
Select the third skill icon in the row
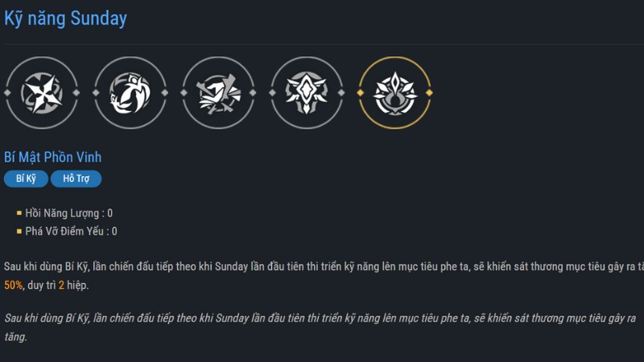click(218, 93)
